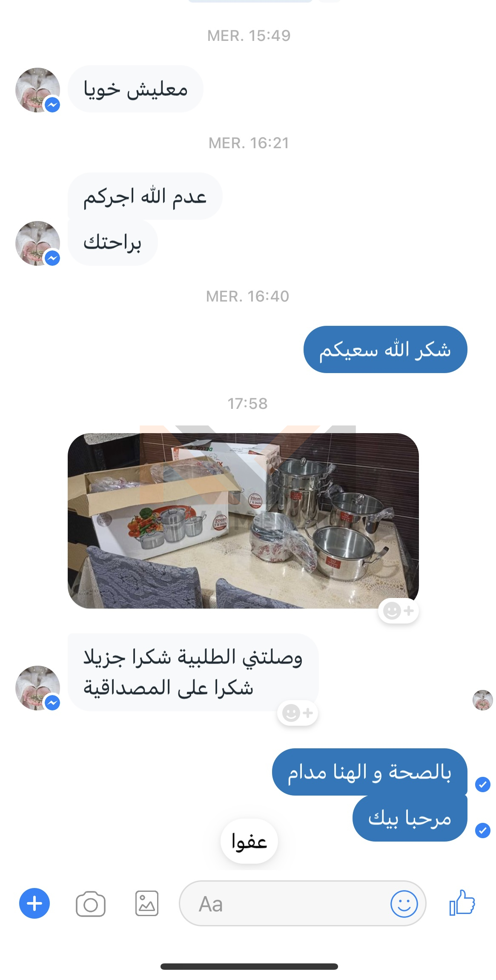Tap the عدم الله اجركم message bubble
496x980 pixels.
pos(145,196)
